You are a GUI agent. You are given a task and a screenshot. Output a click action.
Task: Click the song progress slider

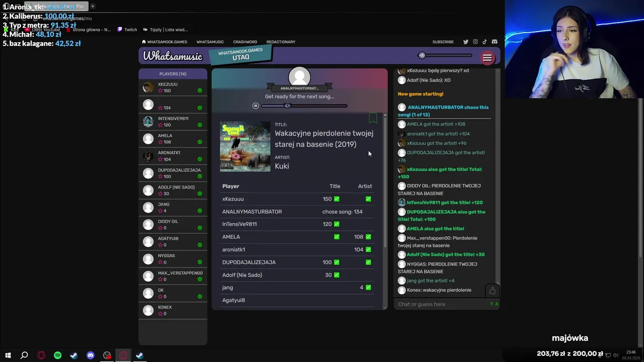304,106
